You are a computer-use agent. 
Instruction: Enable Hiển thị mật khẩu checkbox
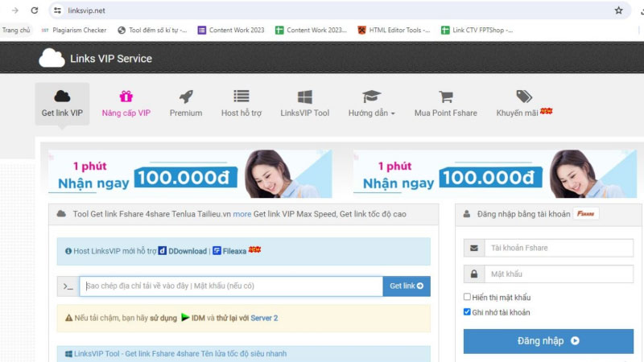[467, 297]
